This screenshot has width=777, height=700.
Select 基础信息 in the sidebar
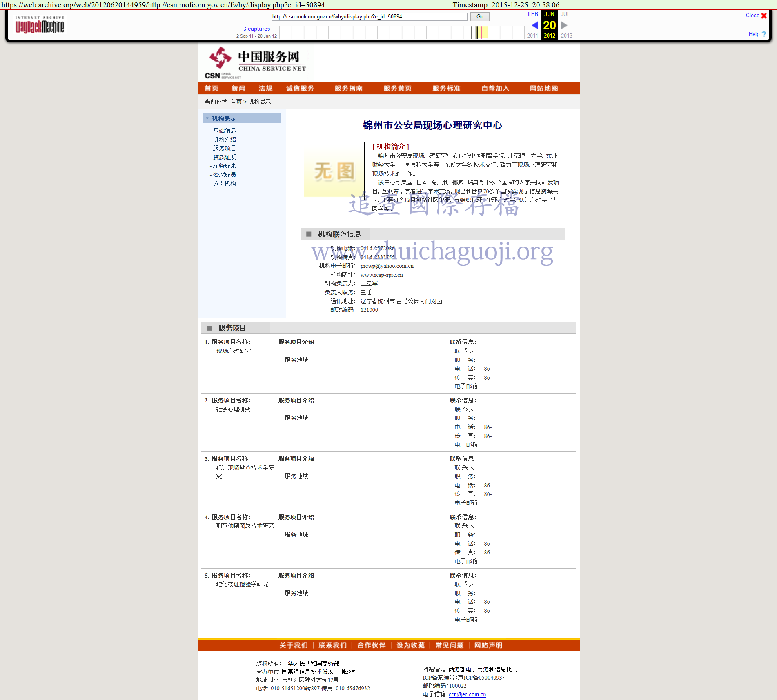coord(224,131)
